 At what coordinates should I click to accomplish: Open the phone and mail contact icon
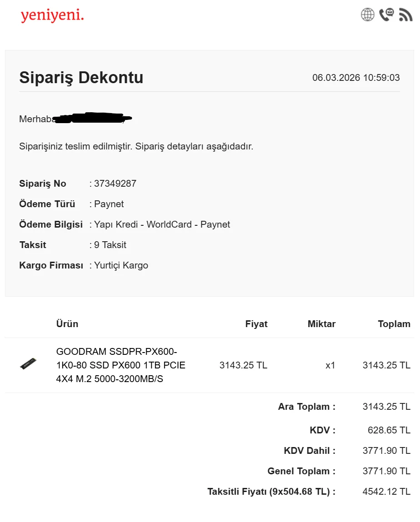coord(386,15)
